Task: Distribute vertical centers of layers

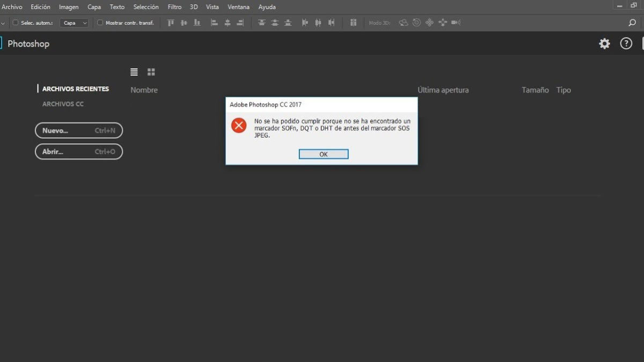Action: 275,23
